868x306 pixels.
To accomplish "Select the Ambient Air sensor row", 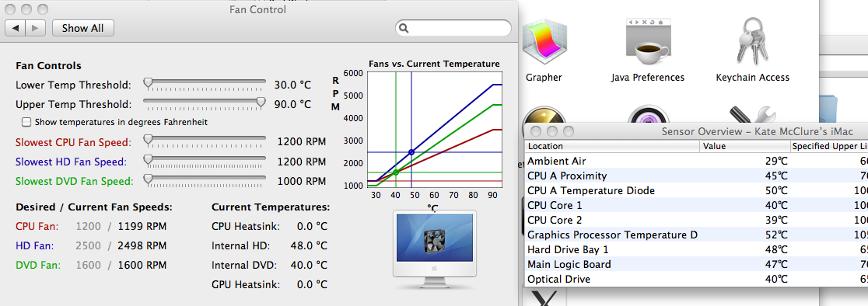I will 696,161.
